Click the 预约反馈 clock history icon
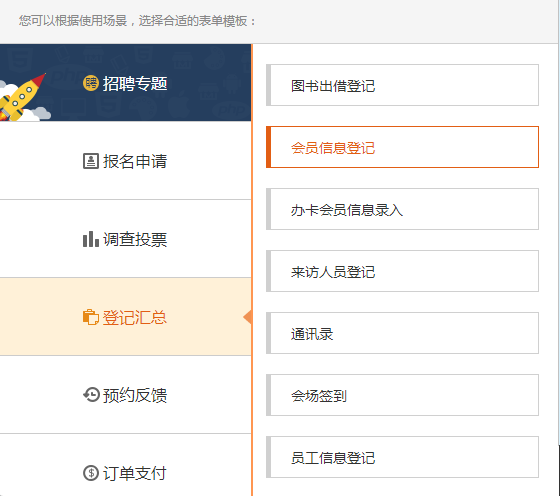Screen dimensions: 560x496 [x=91, y=395]
